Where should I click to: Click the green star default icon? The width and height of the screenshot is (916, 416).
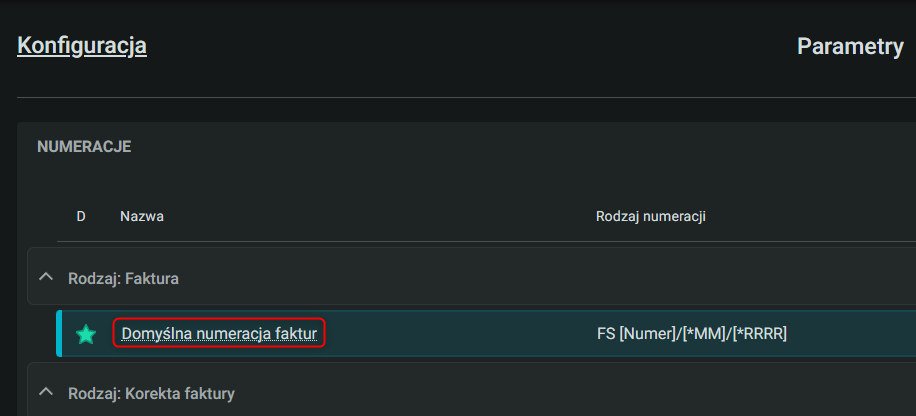pos(86,334)
